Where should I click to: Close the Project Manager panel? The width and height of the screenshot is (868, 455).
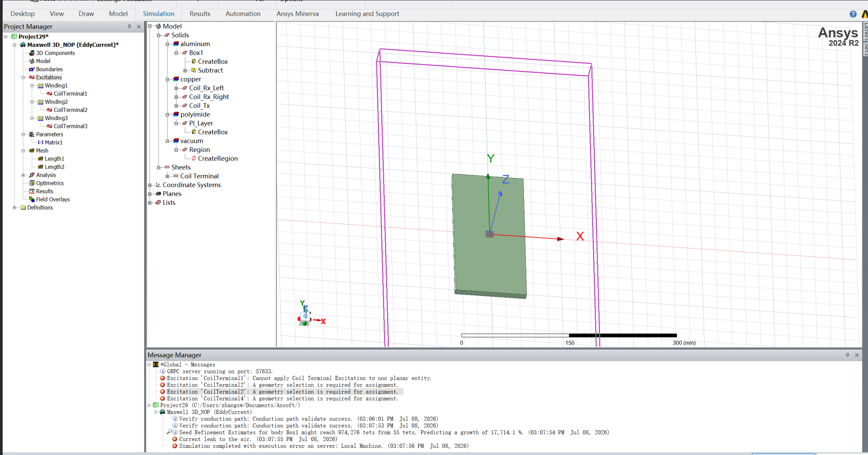(x=139, y=26)
